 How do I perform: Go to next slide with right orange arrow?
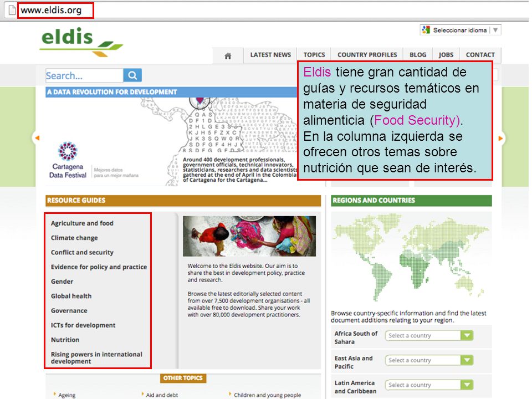(500, 139)
